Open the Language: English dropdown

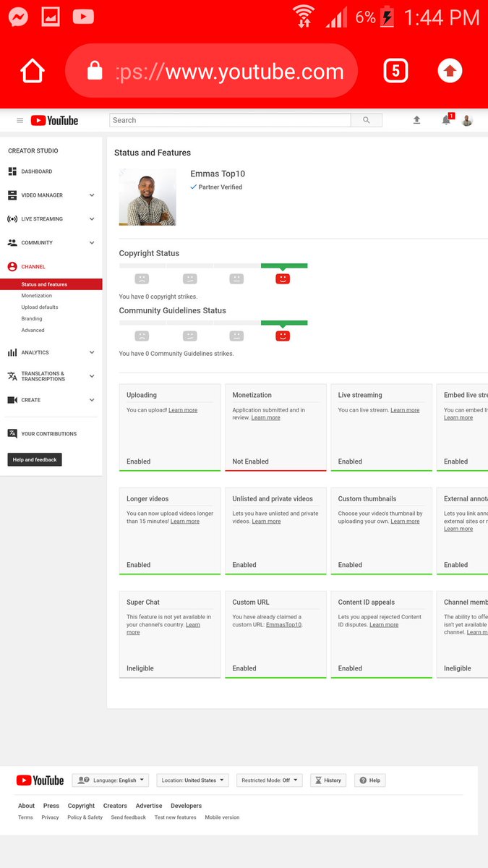pyautogui.click(x=110, y=780)
